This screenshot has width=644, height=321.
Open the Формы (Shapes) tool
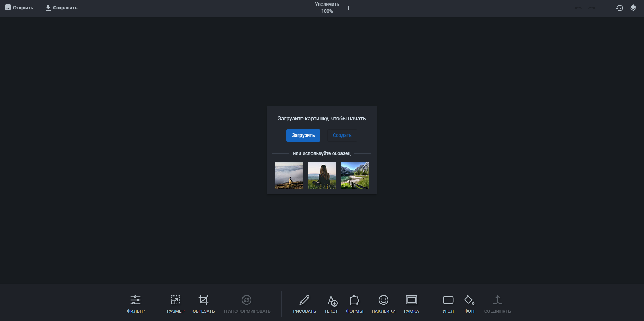[x=354, y=304]
